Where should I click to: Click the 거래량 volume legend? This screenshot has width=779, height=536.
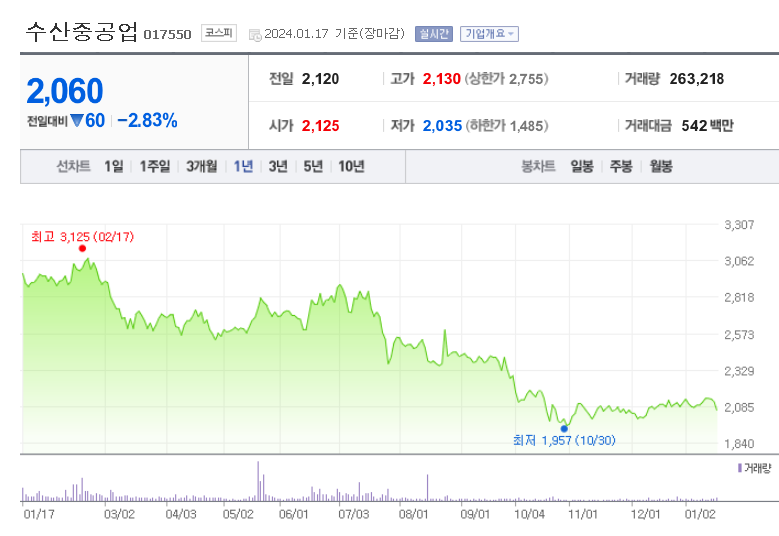pyautogui.click(x=755, y=468)
